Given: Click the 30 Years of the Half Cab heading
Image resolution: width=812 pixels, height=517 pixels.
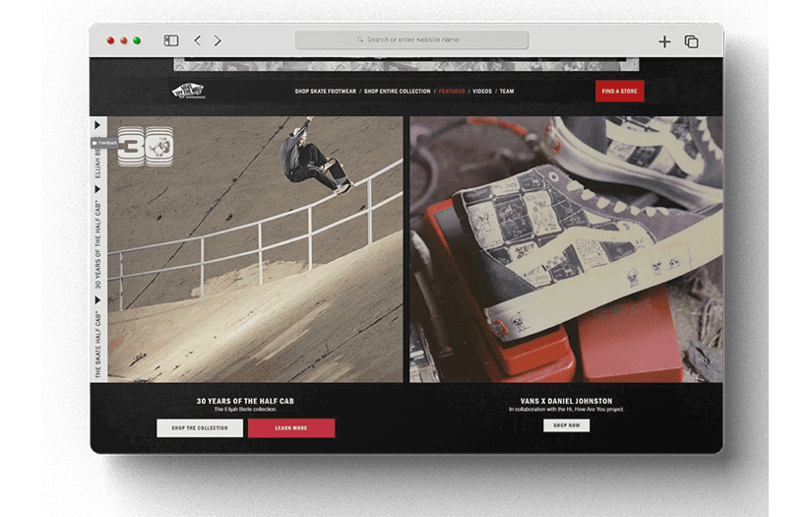Looking at the screenshot, I should click(x=245, y=401).
